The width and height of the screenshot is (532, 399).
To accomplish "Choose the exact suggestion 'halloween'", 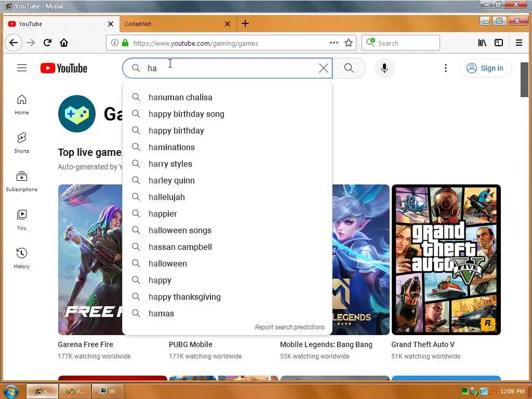I will [227, 263].
